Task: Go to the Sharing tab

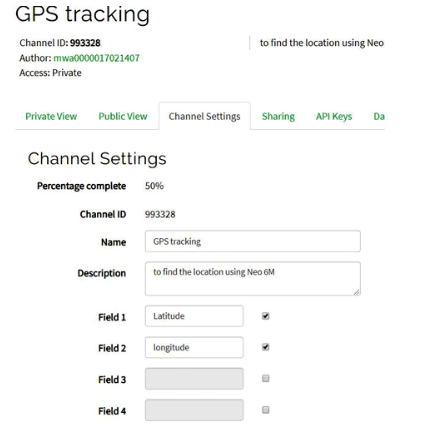Action: click(x=278, y=116)
